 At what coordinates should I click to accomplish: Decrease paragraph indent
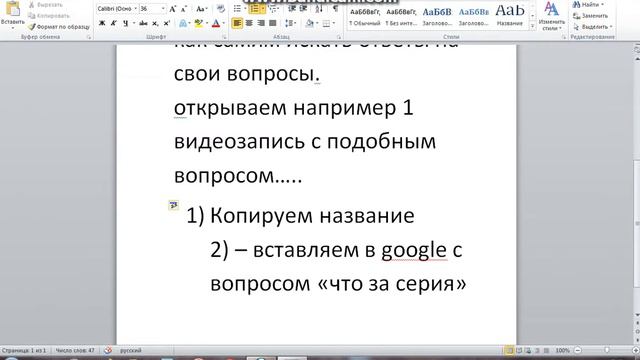click(292, 9)
